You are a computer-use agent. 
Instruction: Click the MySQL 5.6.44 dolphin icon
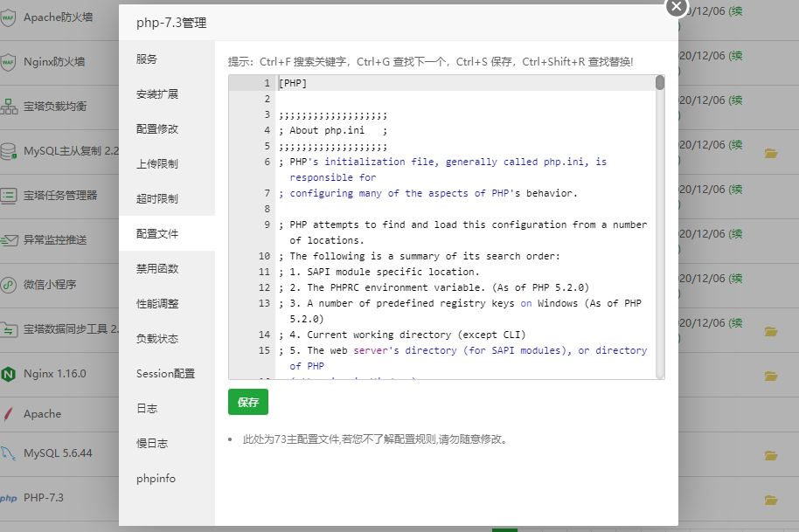point(8,453)
